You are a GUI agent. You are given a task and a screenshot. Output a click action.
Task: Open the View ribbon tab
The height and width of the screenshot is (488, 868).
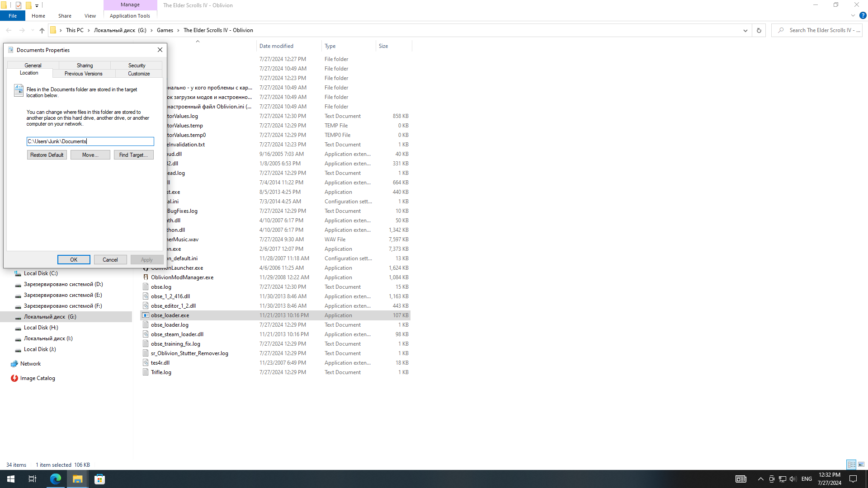[90, 16]
